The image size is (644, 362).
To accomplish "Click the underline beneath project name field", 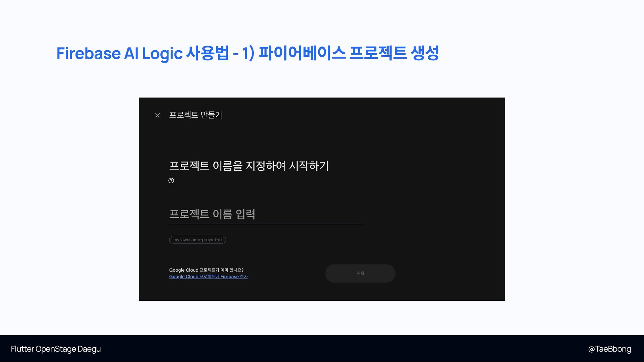I will 266,224.
